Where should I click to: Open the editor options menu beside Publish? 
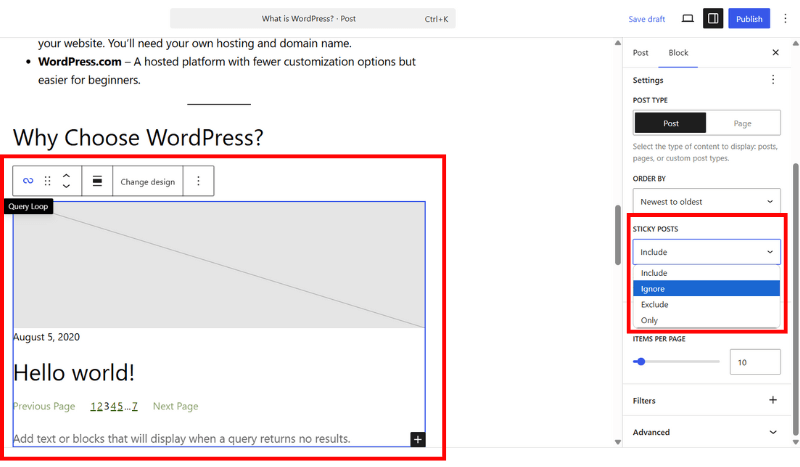click(785, 19)
